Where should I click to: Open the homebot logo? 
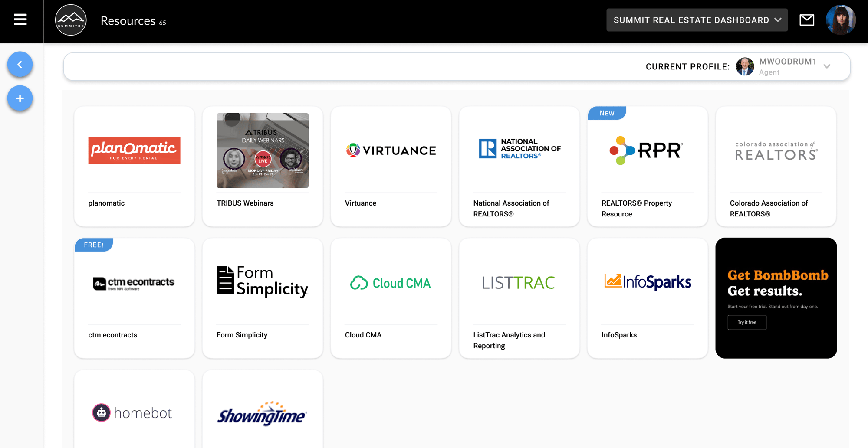132,413
